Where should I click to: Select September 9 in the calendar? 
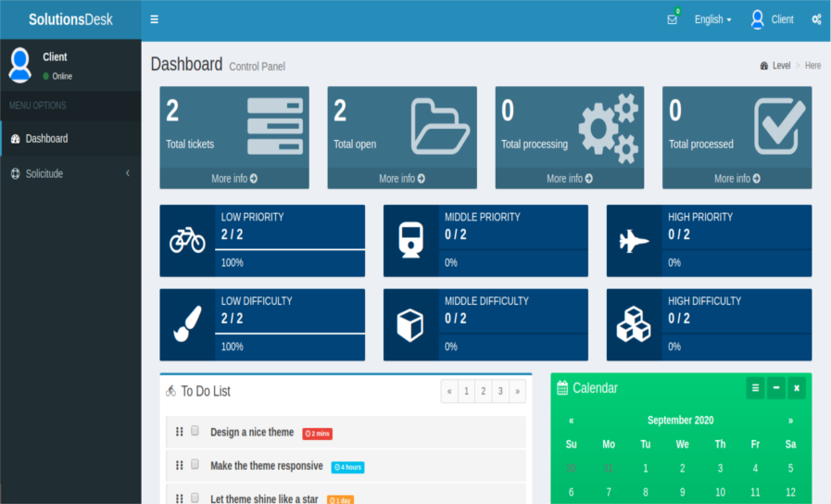pyautogui.click(x=682, y=492)
